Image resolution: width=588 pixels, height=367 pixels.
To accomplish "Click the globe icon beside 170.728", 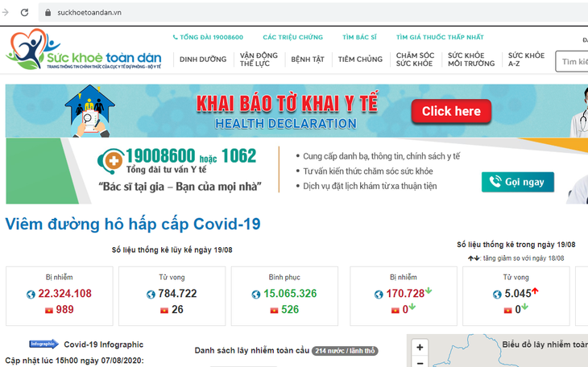I will (x=379, y=295).
